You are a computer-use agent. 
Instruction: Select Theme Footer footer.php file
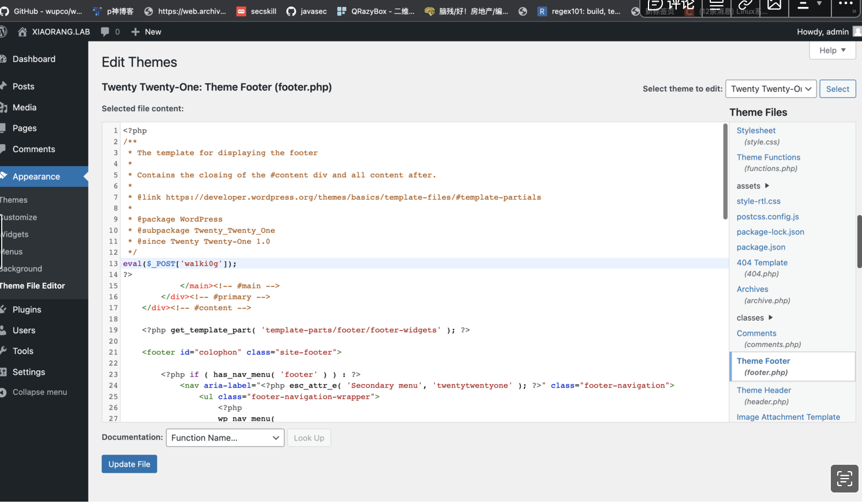point(793,367)
